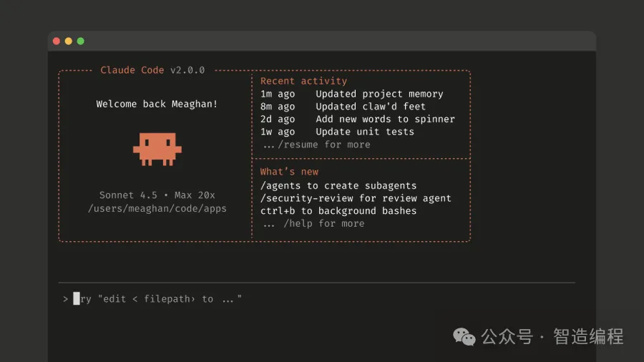Image resolution: width=644 pixels, height=362 pixels.
Task: Click the green maximize window button
Action: coord(80,41)
